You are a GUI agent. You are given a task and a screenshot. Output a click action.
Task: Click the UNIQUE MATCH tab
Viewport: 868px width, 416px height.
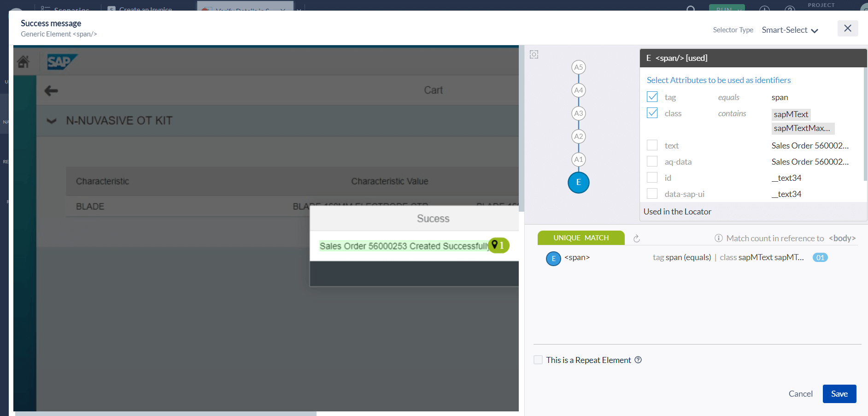(x=581, y=238)
